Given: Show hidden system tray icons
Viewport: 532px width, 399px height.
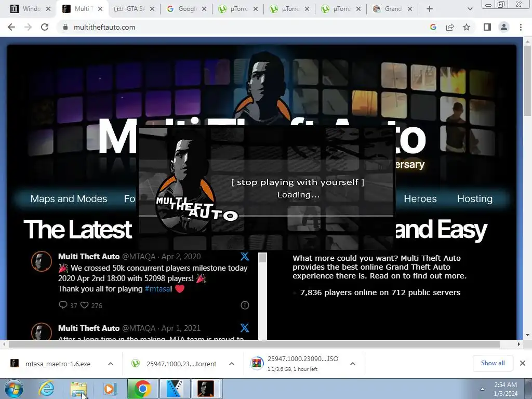Looking at the screenshot, I should point(482,389).
